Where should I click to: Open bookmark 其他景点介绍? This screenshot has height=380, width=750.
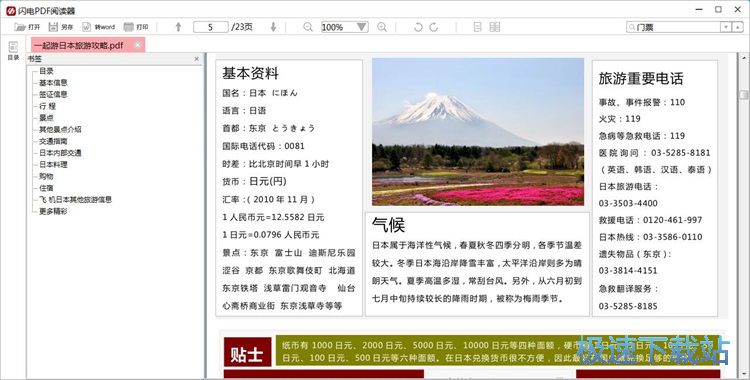(60, 129)
